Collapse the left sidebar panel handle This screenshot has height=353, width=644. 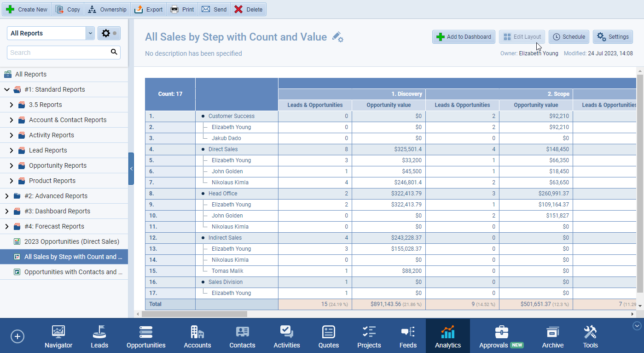131,169
